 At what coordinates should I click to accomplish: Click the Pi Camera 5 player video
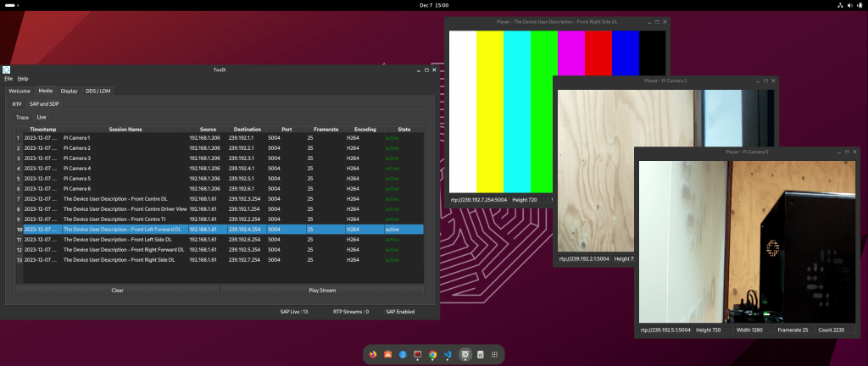click(x=747, y=241)
